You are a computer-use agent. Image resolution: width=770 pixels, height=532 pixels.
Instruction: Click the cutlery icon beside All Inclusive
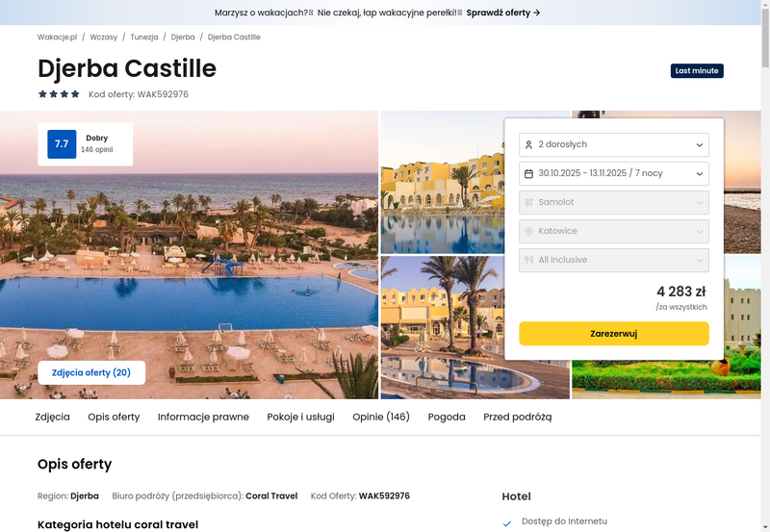coord(528,260)
